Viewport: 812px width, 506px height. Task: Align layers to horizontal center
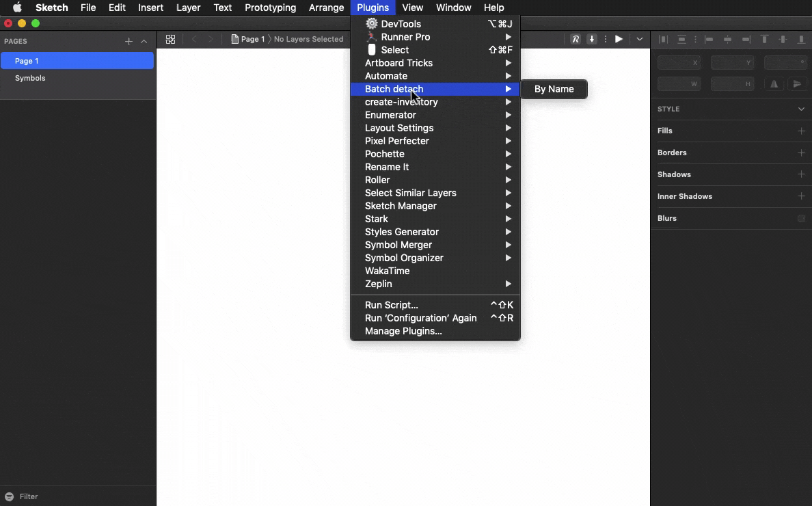[728, 40]
